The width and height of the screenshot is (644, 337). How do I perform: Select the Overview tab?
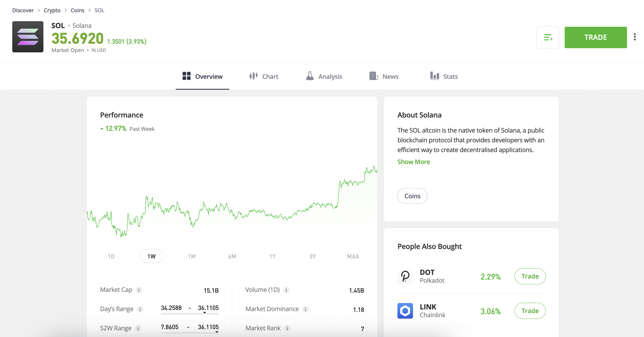[202, 76]
